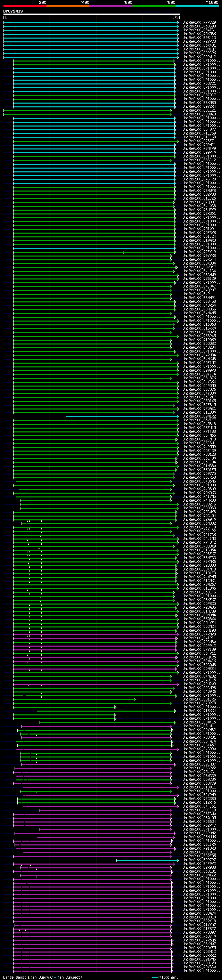Open hit UniRef100_B9S413
The height and width of the screenshot is (980, 222).
[x=199, y=38]
